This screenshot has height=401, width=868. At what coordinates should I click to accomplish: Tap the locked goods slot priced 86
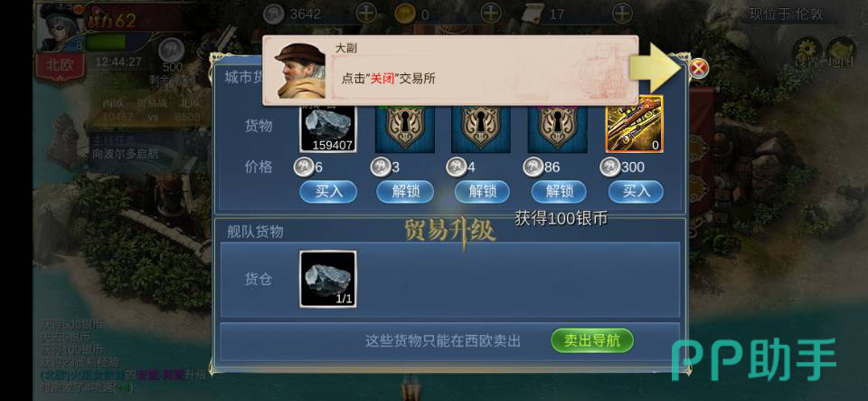[557, 129]
